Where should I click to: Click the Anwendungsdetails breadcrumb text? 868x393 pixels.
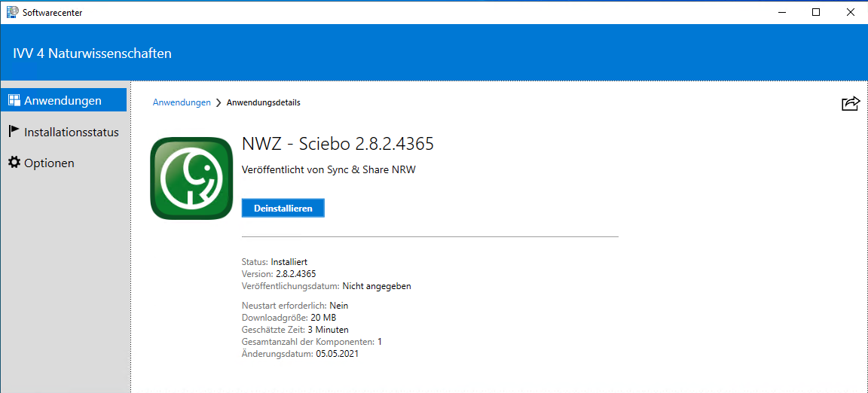(x=263, y=103)
